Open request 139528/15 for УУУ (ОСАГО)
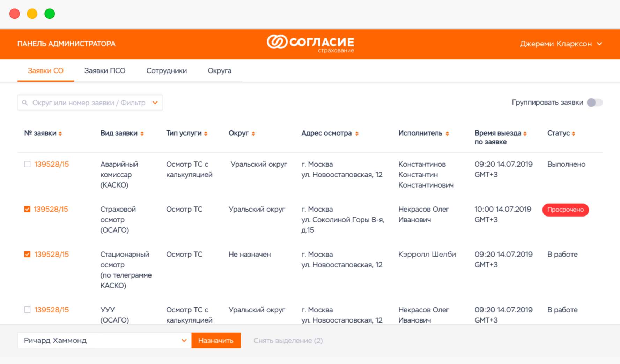The height and width of the screenshot is (364, 620). coord(51,310)
